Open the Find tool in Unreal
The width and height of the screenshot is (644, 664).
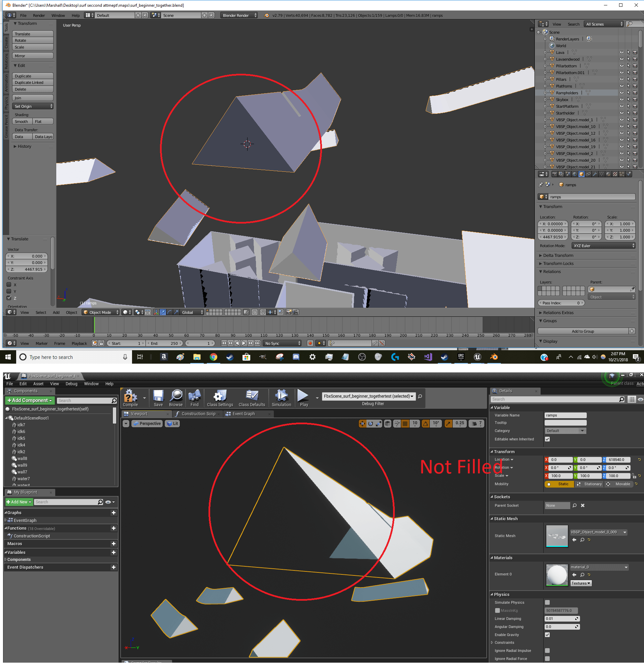(195, 398)
